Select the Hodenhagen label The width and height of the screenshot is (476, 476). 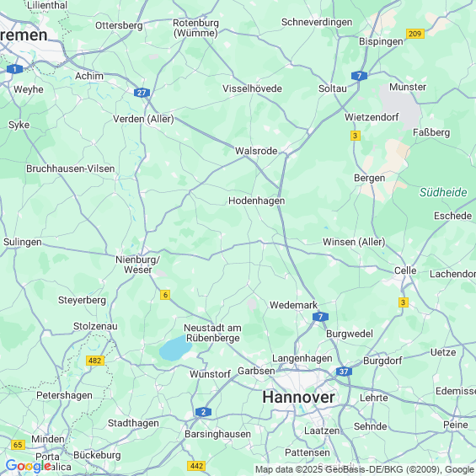tap(256, 201)
